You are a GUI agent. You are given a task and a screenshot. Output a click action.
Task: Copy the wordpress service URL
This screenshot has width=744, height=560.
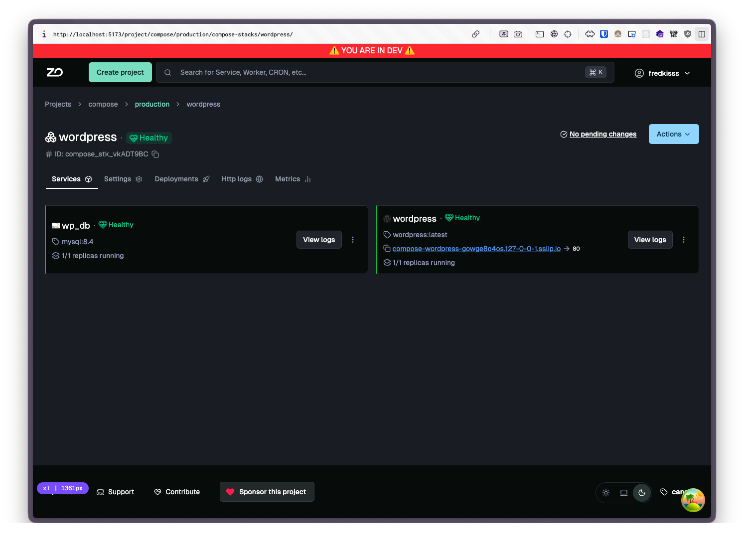click(x=387, y=249)
